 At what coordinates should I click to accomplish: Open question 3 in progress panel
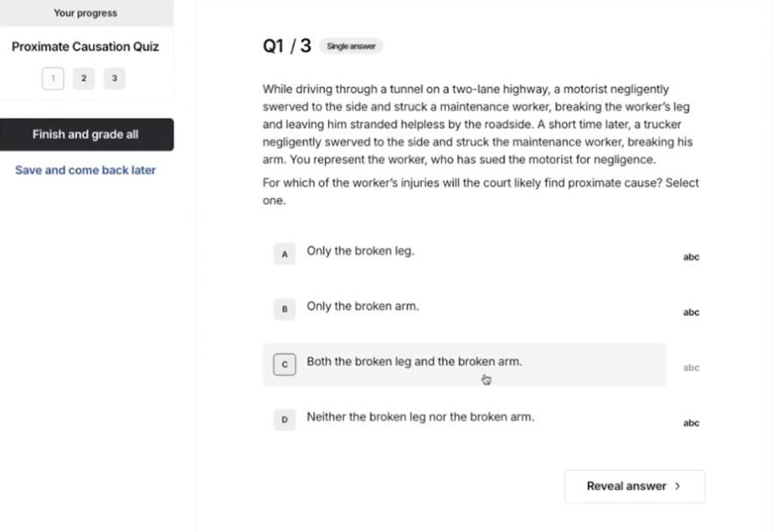(114, 79)
